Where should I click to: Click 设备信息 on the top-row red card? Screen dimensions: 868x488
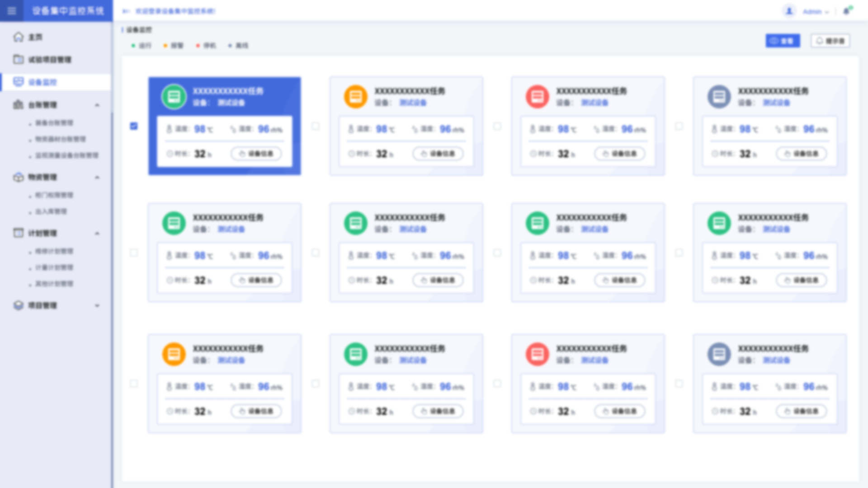[x=620, y=154]
